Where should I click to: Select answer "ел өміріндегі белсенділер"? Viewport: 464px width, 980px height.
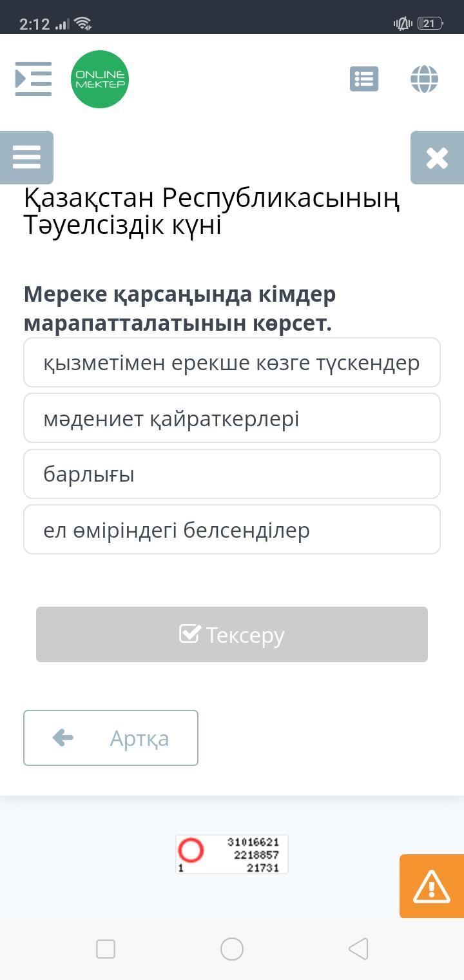coord(232,530)
